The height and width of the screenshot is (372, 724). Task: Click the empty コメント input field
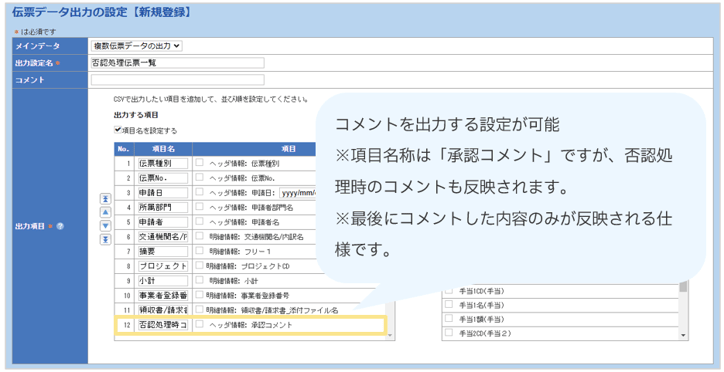178,80
